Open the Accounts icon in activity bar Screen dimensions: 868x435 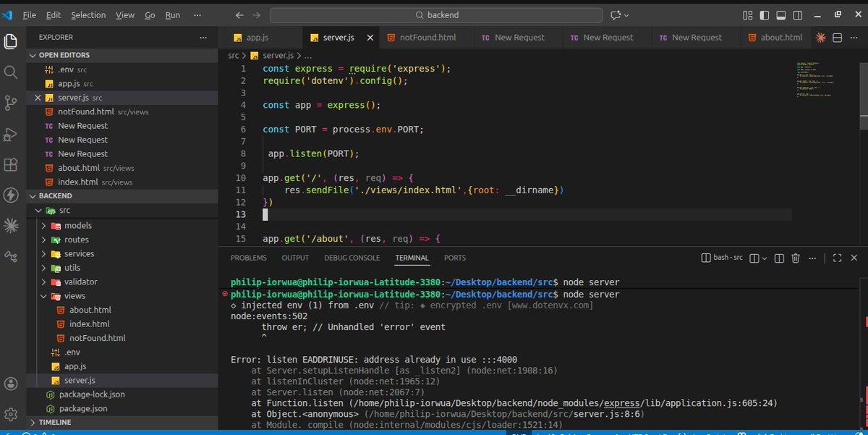[x=11, y=384]
